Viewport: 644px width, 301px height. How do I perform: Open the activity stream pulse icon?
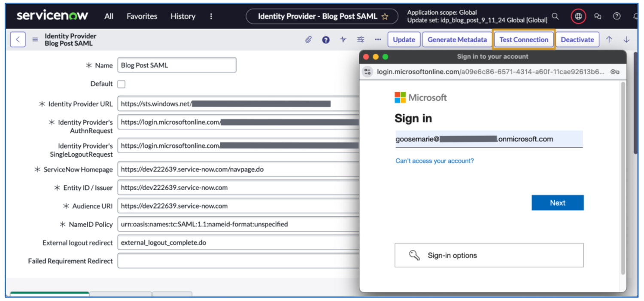[343, 40]
